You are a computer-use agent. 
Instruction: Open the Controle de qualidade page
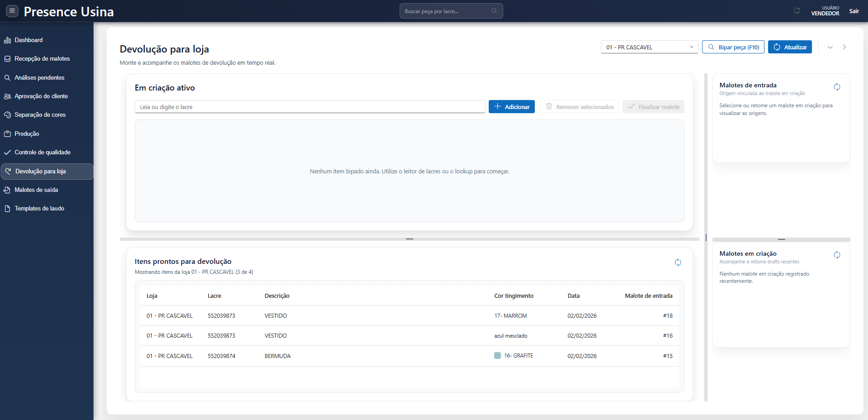point(42,153)
